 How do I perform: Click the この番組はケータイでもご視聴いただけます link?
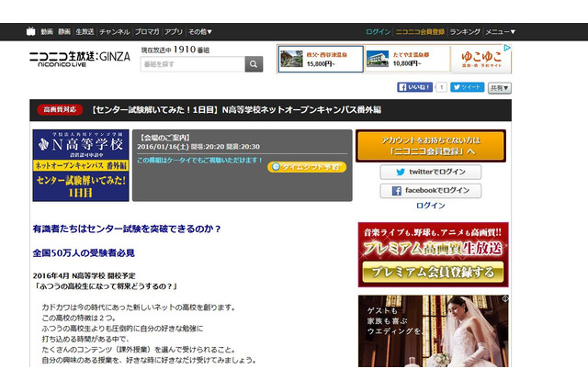click(x=200, y=161)
